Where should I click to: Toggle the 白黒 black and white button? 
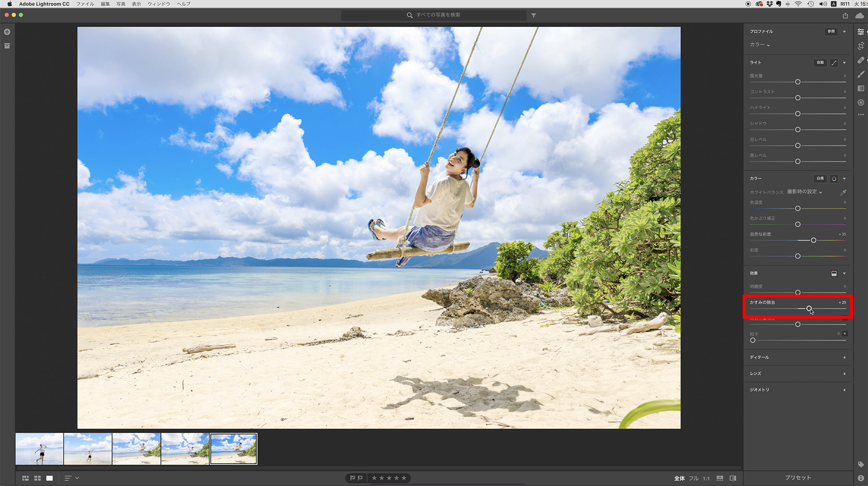coord(820,179)
